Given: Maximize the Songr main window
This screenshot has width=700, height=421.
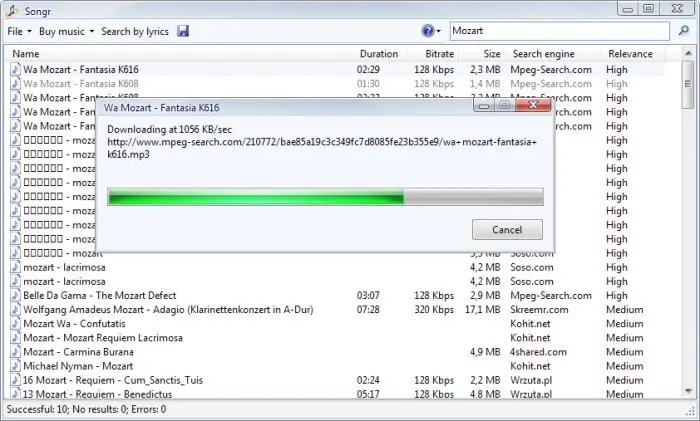Looking at the screenshot, I should [648, 9].
